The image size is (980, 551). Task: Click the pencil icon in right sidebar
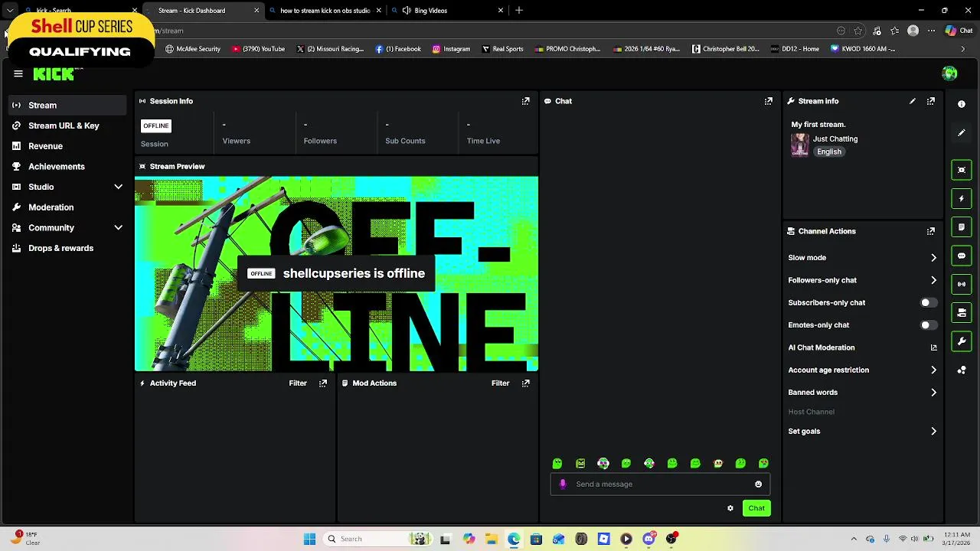tap(962, 133)
